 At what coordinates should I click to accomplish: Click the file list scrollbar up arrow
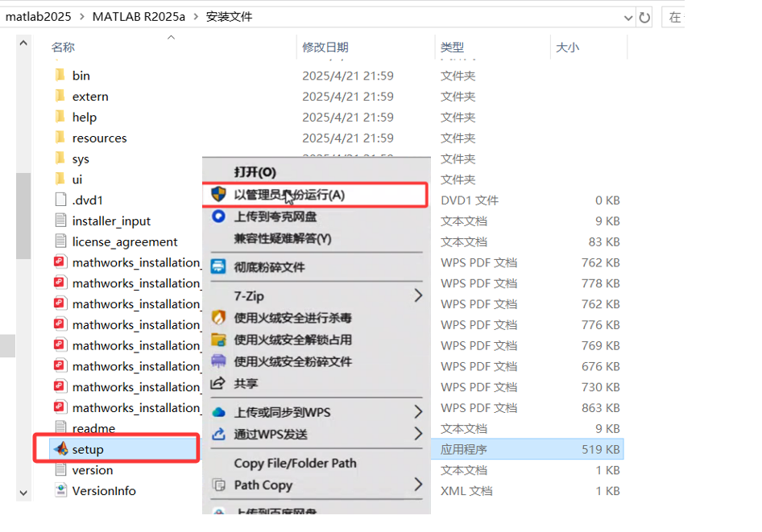click(23, 43)
